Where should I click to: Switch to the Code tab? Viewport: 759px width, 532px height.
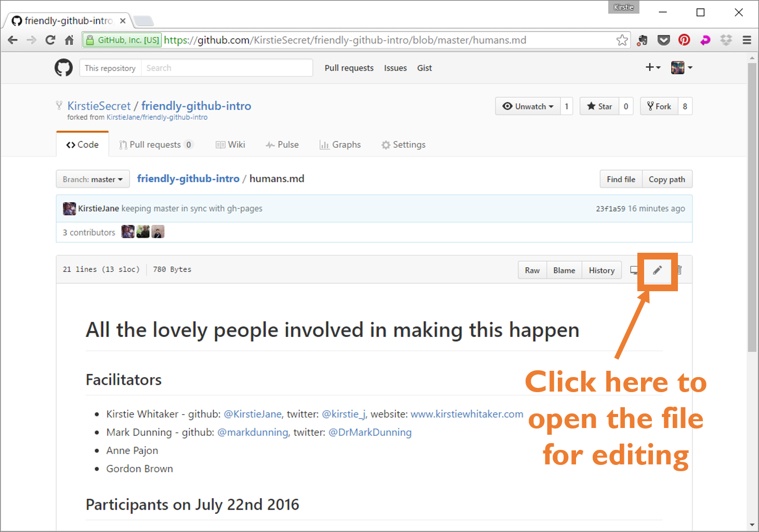pyautogui.click(x=82, y=145)
